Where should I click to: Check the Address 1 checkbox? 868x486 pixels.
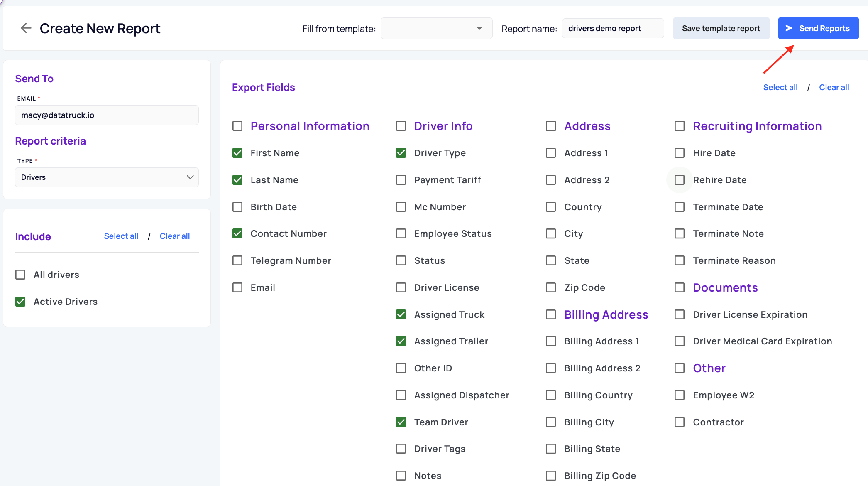coord(551,153)
